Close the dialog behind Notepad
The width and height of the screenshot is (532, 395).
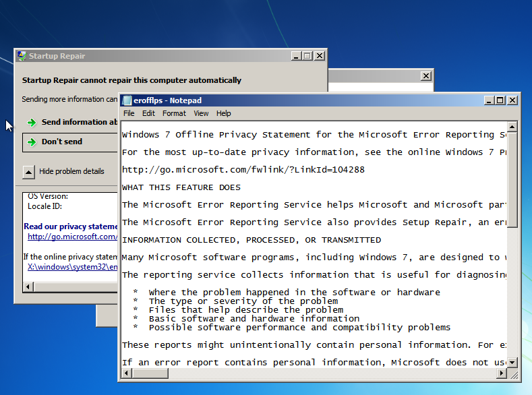pos(426,76)
